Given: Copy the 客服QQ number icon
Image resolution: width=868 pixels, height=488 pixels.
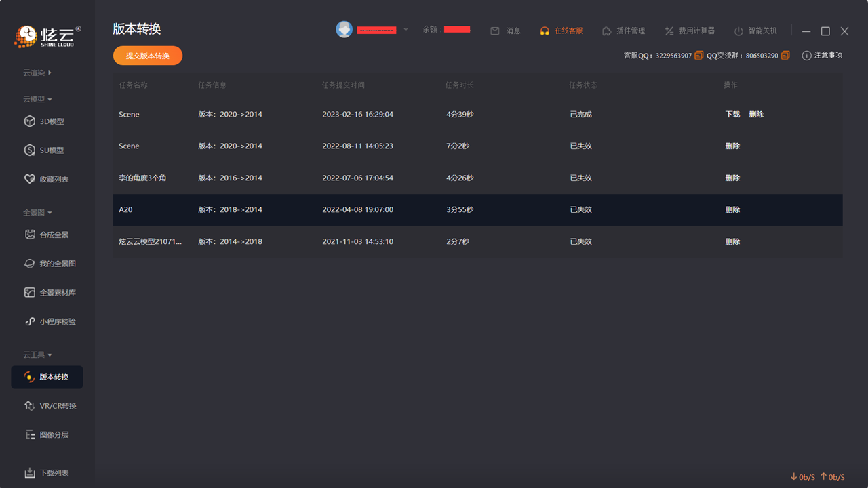Looking at the screenshot, I should tap(698, 56).
